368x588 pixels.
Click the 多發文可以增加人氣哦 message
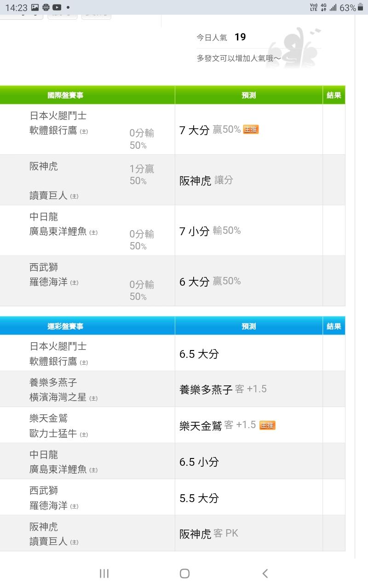click(239, 58)
